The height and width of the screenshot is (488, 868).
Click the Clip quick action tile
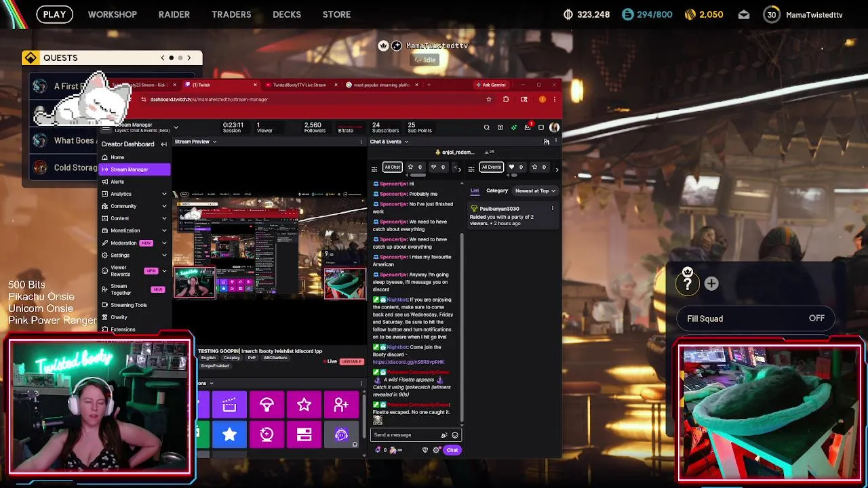(229, 405)
